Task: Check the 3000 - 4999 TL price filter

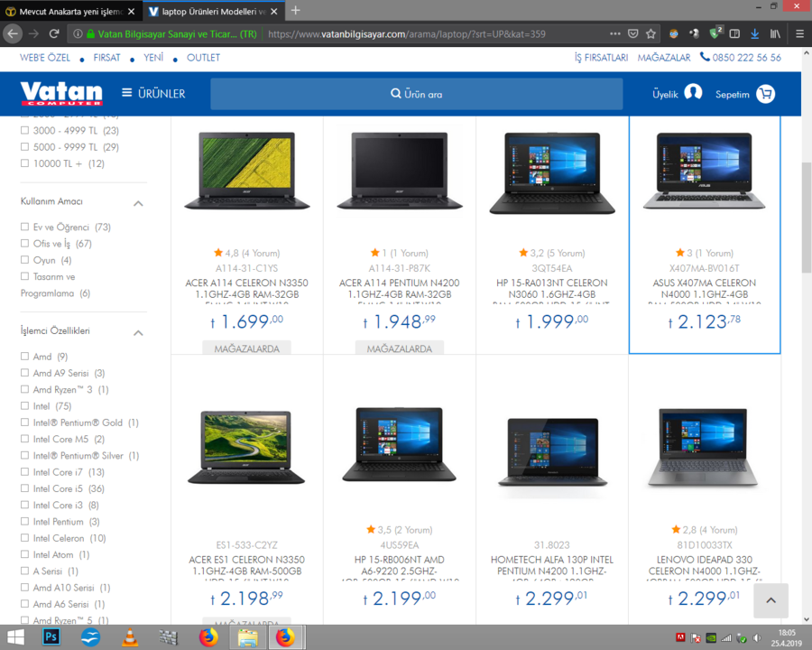Action: [x=24, y=130]
